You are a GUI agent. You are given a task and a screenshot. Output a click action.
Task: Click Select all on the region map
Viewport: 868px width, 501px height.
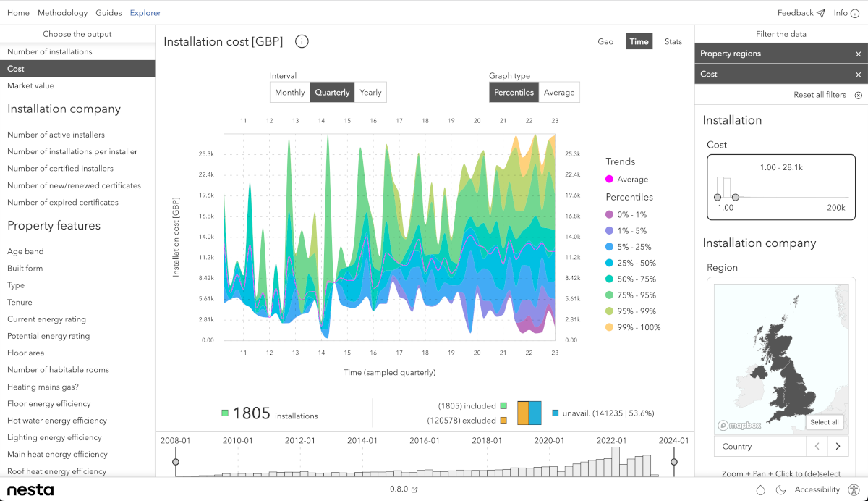point(825,422)
